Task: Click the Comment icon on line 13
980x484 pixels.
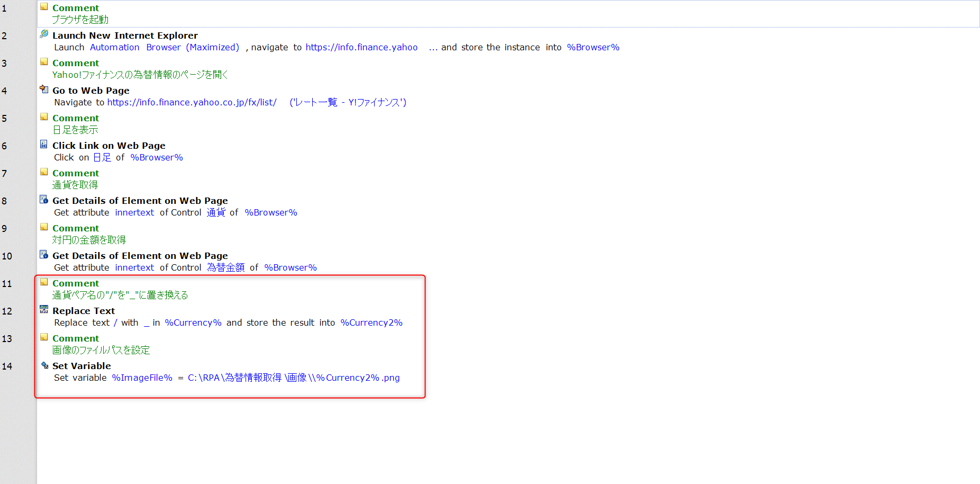Action: [x=44, y=337]
